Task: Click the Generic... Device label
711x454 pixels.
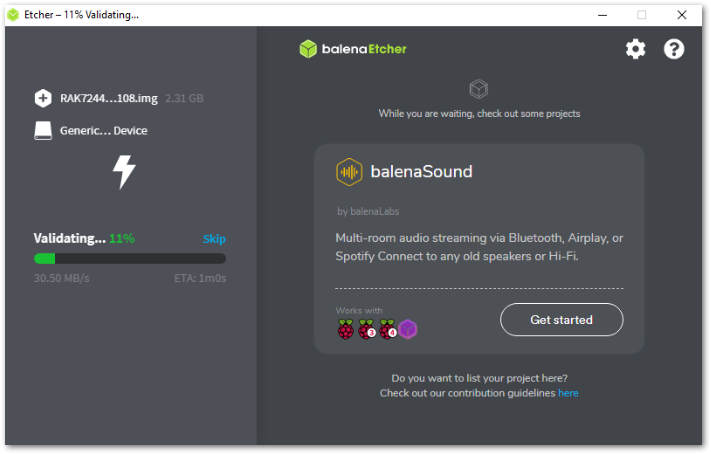Action: (103, 131)
